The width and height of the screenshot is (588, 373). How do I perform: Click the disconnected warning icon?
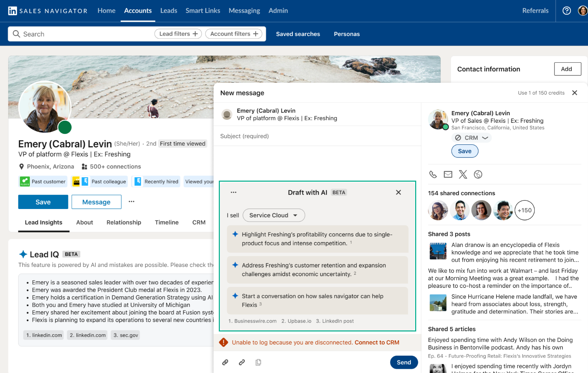(224, 343)
